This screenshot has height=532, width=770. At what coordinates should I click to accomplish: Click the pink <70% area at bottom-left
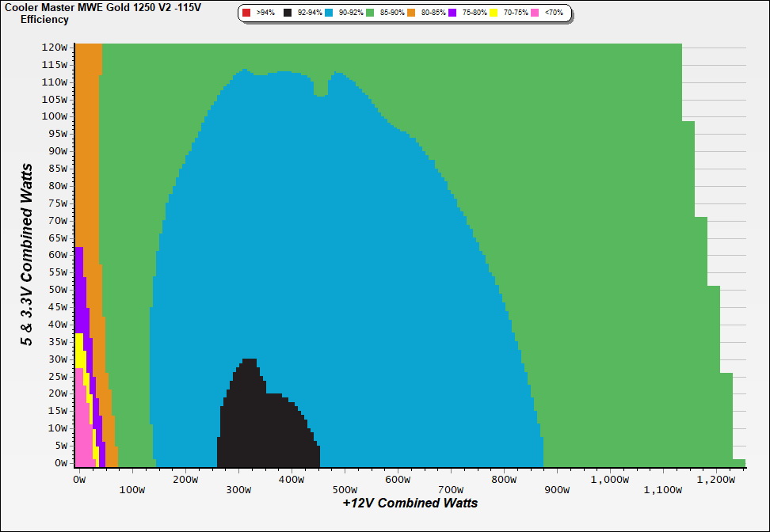pos(81,435)
